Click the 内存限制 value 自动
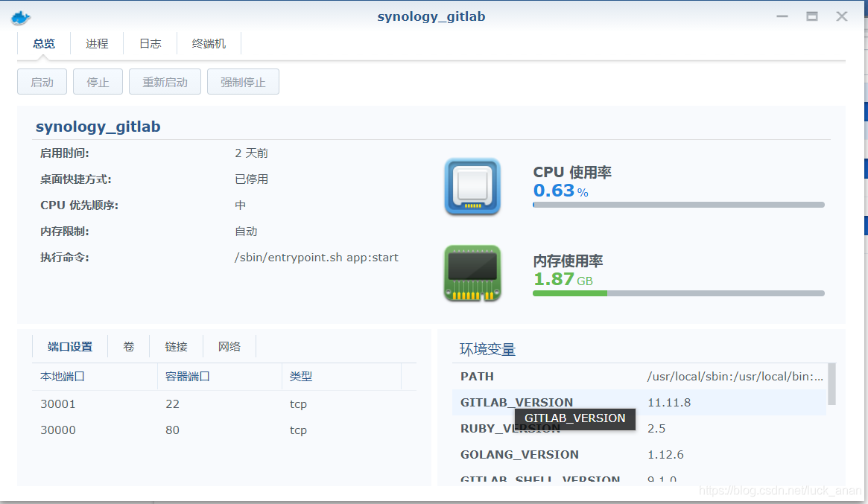The image size is (868, 504). click(246, 232)
